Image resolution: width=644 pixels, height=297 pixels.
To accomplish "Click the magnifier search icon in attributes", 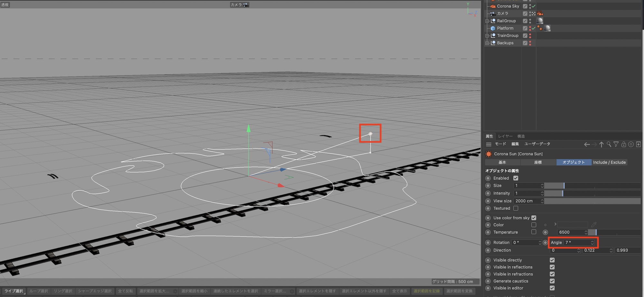I will click(609, 144).
